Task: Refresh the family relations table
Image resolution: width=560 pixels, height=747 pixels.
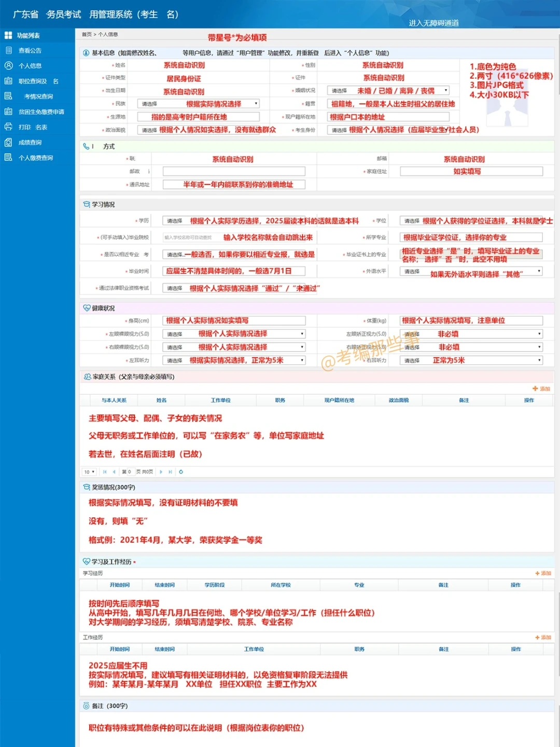Action: pos(181,472)
